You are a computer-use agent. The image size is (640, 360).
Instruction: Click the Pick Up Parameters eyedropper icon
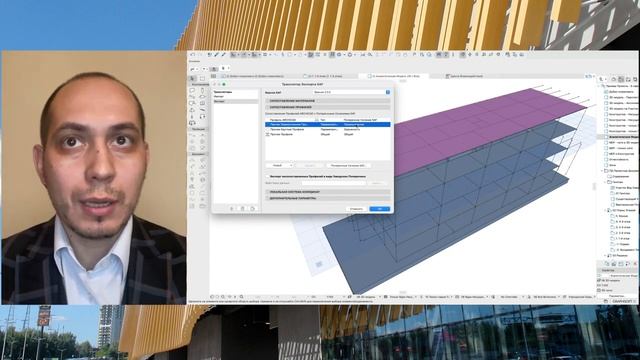point(217,55)
